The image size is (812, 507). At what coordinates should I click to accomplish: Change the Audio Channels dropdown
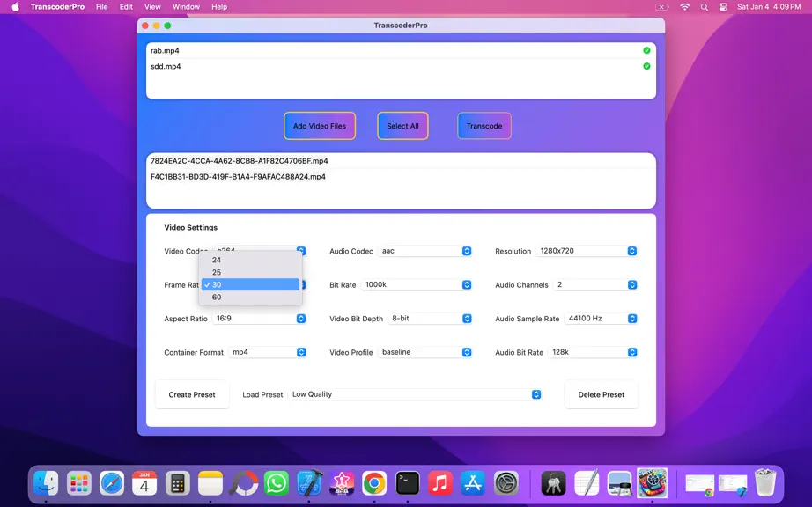click(x=595, y=284)
